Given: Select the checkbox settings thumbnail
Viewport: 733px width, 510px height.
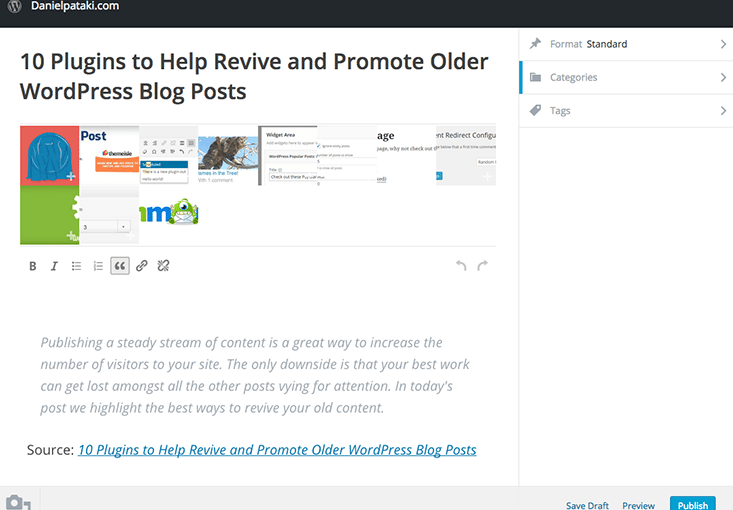Looking at the screenshot, I should click(347, 156).
